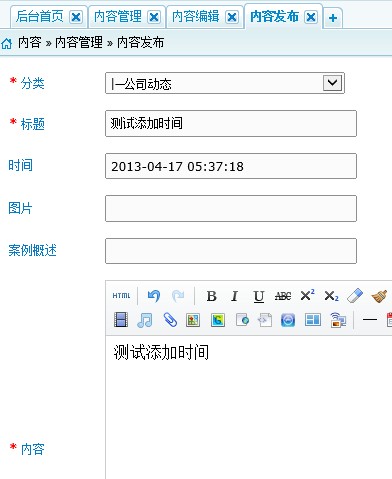Switch to the 后台首页 tab
Screen dimensions: 392x479
click(40, 16)
